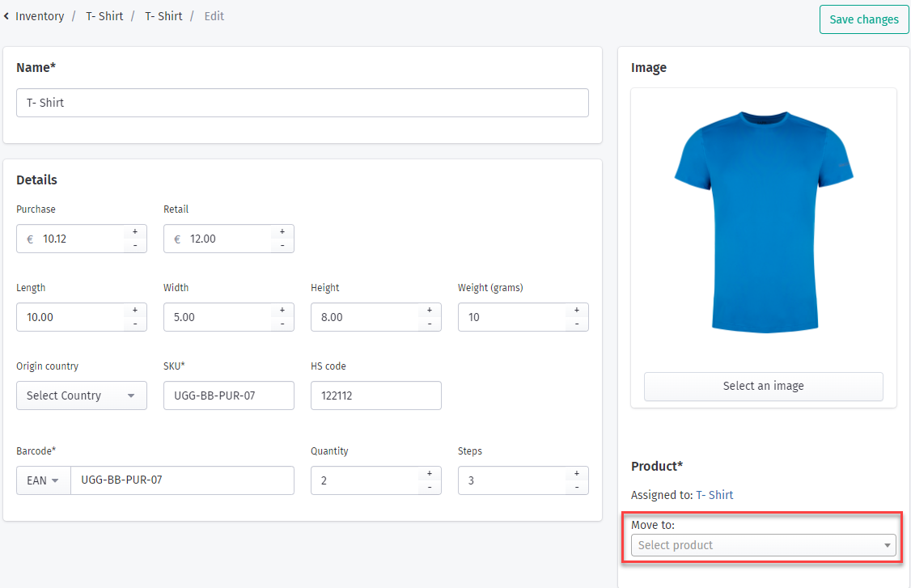Increase the Quantity value
911x588 pixels.
[x=430, y=473]
